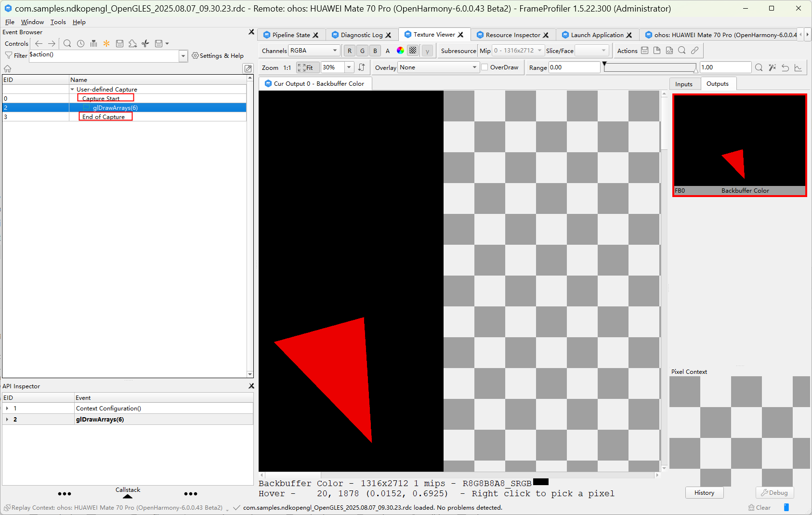
Task: Collapse the User-defined Capture tree node
Action: [71, 89]
